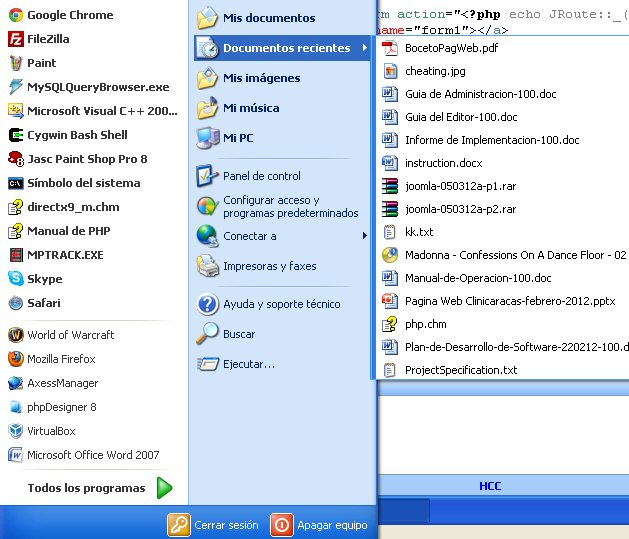Open the Mis documentos folder icon

(207, 18)
